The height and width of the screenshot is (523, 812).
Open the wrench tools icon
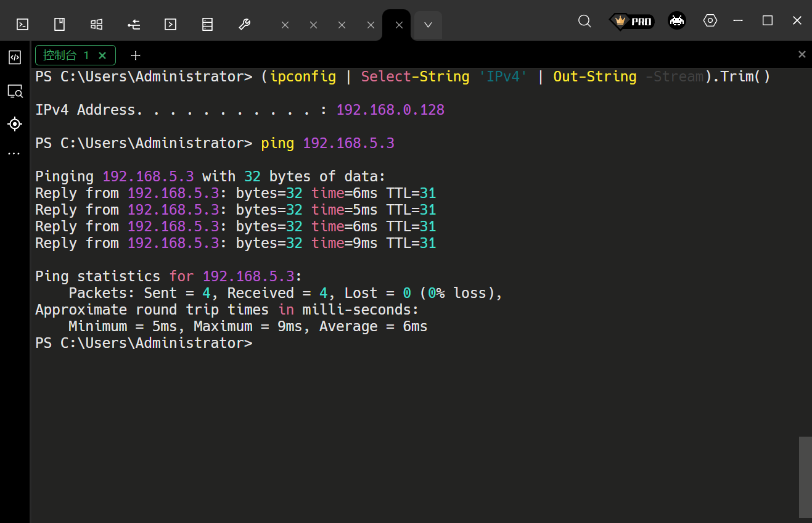pos(244,25)
